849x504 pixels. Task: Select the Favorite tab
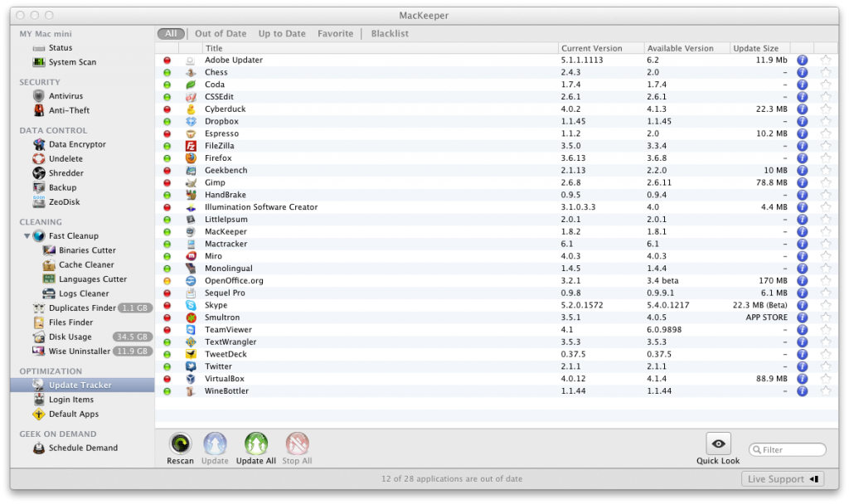336,33
